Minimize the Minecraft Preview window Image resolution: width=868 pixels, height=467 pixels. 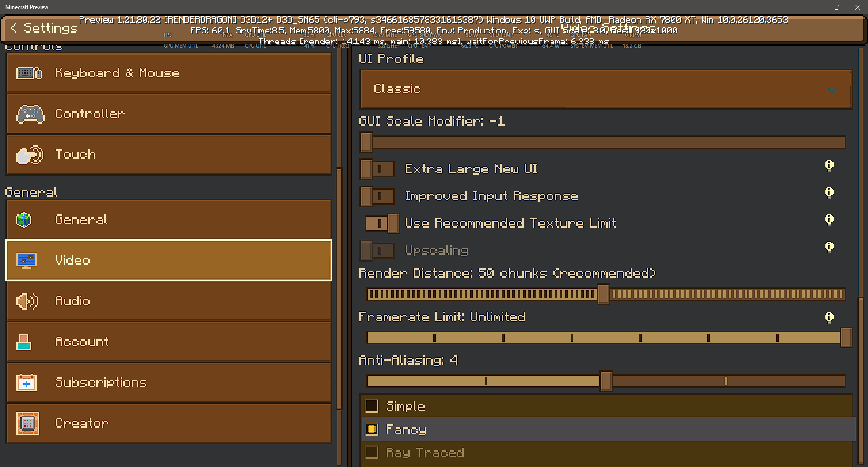(816, 7)
